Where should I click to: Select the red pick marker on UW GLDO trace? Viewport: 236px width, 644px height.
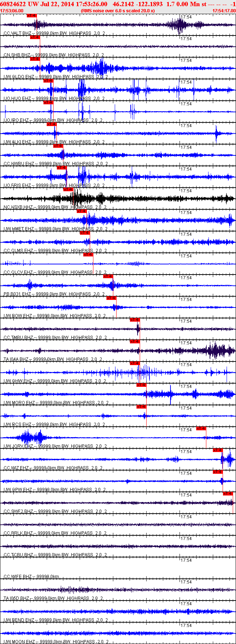35,59
